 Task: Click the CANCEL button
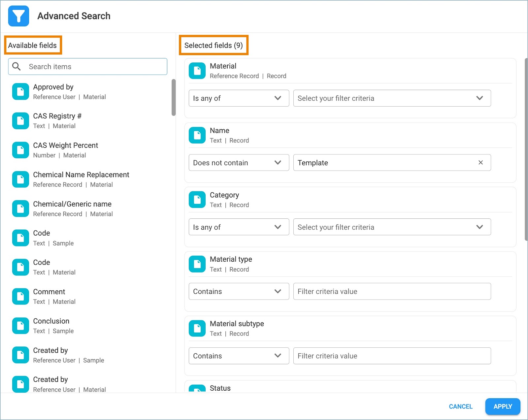pos(461,406)
